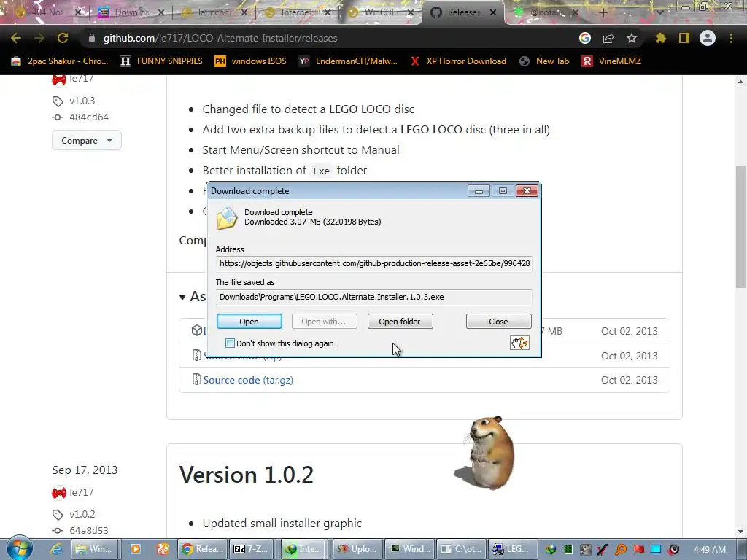Share this page using the share icon

pyautogui.click(x=608, y=38)
